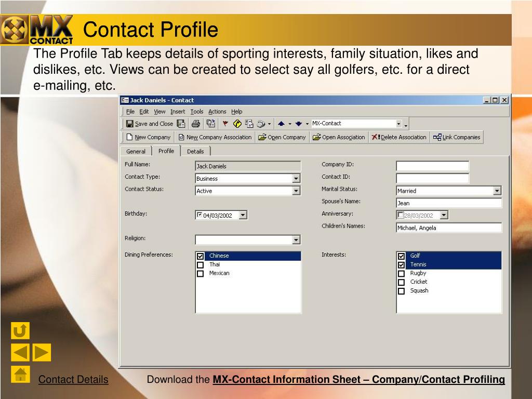532x399 pixels.
Task: Open Contact Status dropdown
Action: tap(296, 191)
